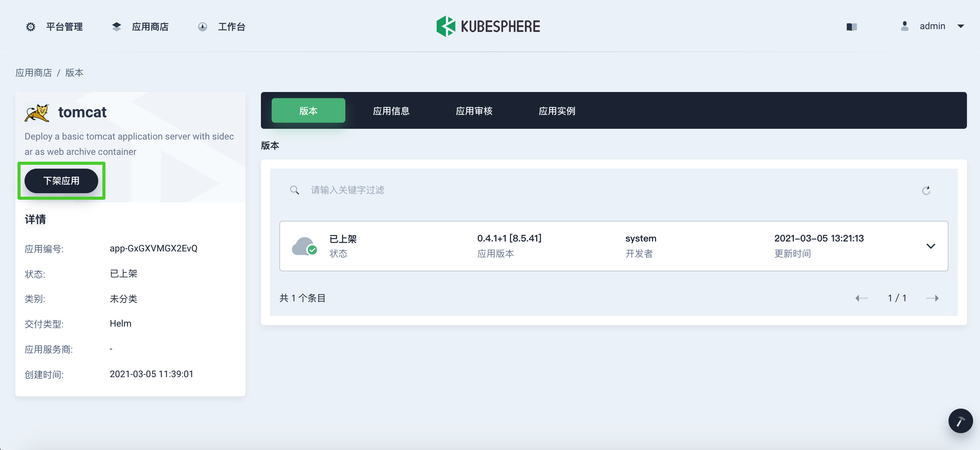This screenshot has width=980, height=450.
Task: Open the admin account dropdown
Action: [x=962, y=26]
